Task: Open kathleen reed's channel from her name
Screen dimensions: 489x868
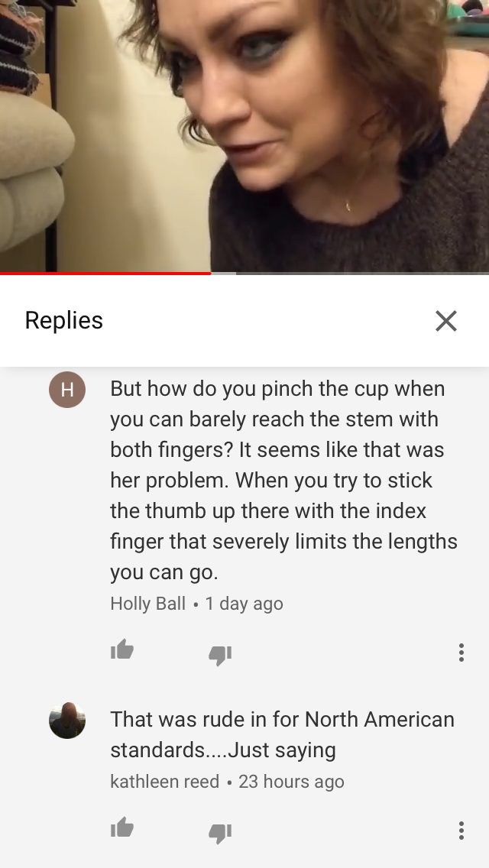Action: 164,781
